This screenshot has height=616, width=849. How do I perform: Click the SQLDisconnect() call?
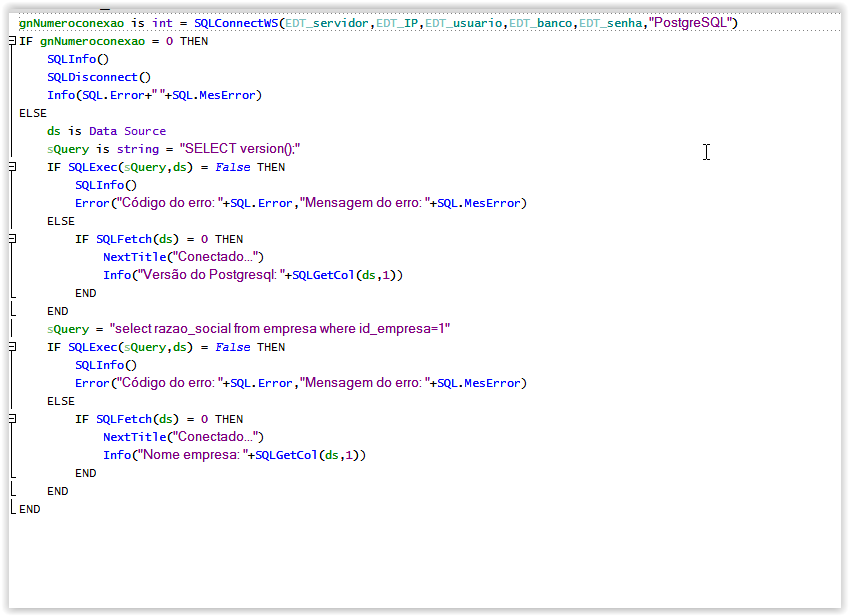point(99,77)
